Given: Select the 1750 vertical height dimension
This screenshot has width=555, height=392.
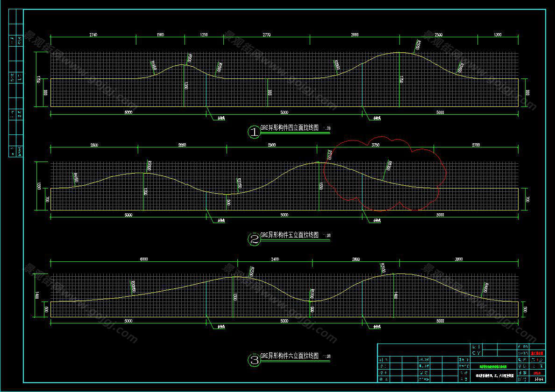Looking at the screenshot, I should (38, 80).
